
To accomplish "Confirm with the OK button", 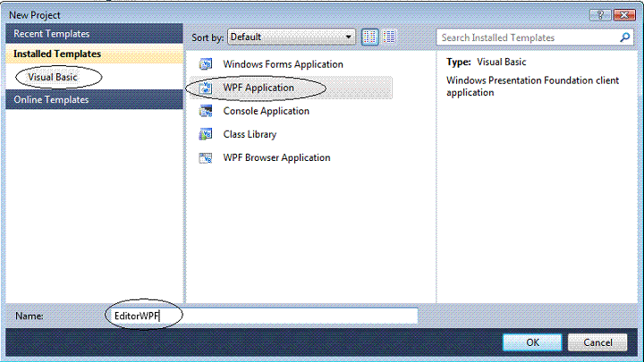I will click(532, 342).
